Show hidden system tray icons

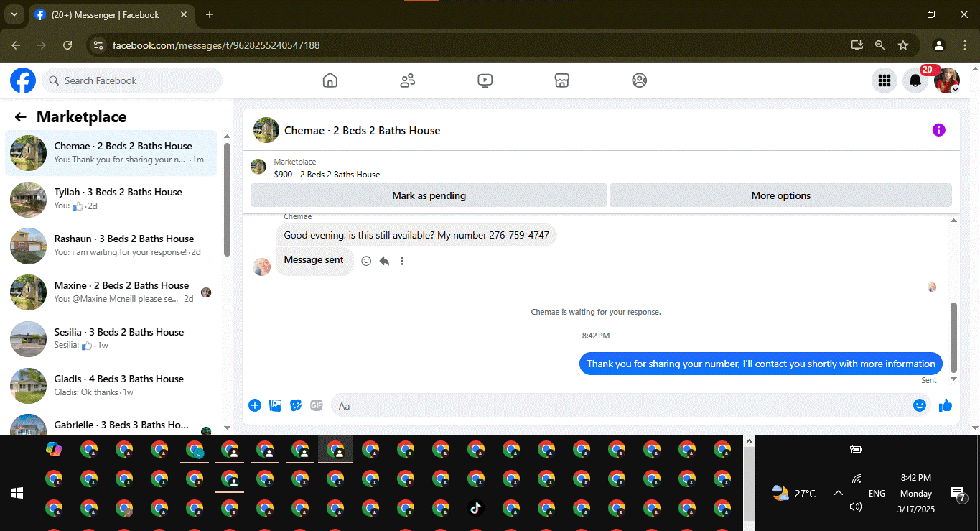[838, 494]
